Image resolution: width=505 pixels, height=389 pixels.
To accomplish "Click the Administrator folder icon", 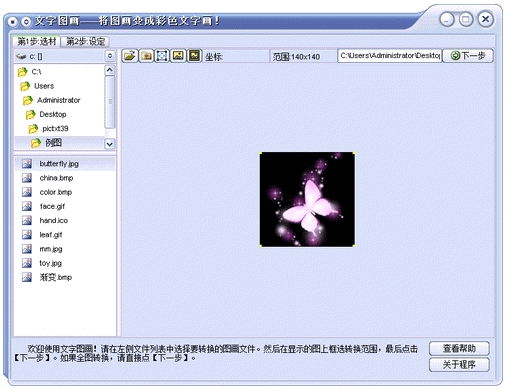I will tap(28, 100).
